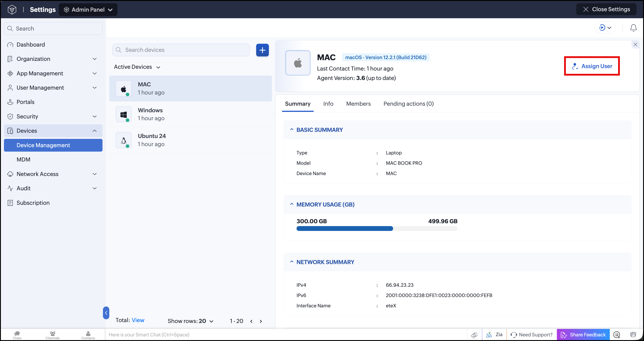Viewport: 644px width, 341px height.
Task: Select the Ubuntu 24 device row
Action: [191, 140]
